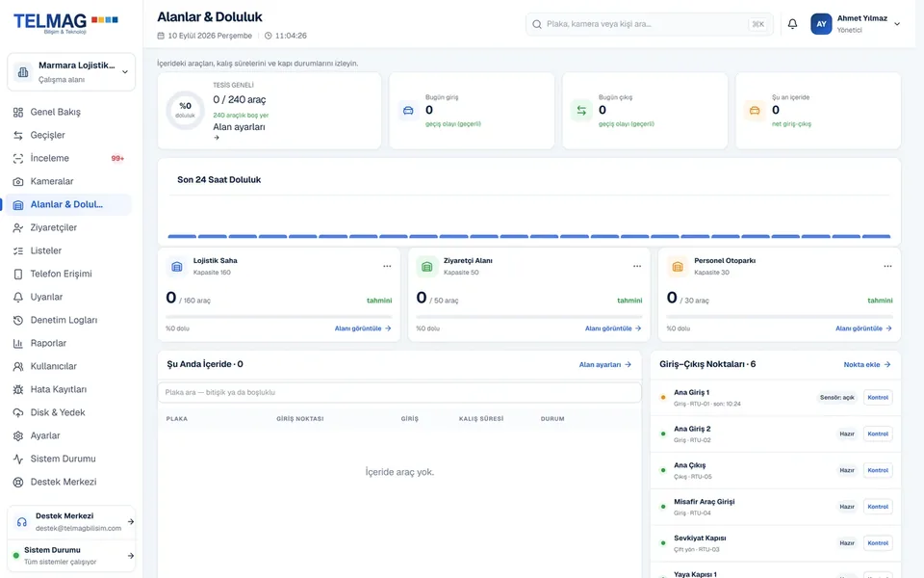Click the Sistem Durumu pulse icon
This screenshot has width=924, height=578.
(18, 459)
